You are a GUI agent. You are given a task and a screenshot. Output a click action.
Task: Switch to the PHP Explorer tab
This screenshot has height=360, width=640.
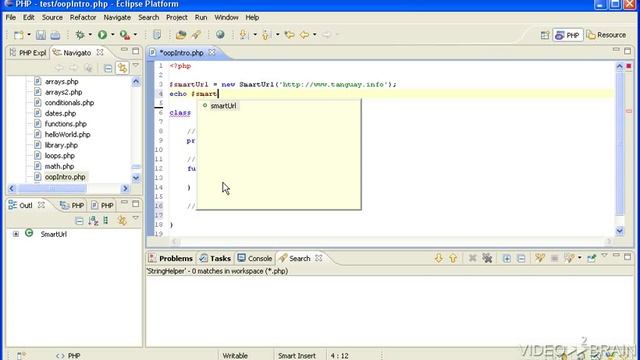tap(28, 53)
